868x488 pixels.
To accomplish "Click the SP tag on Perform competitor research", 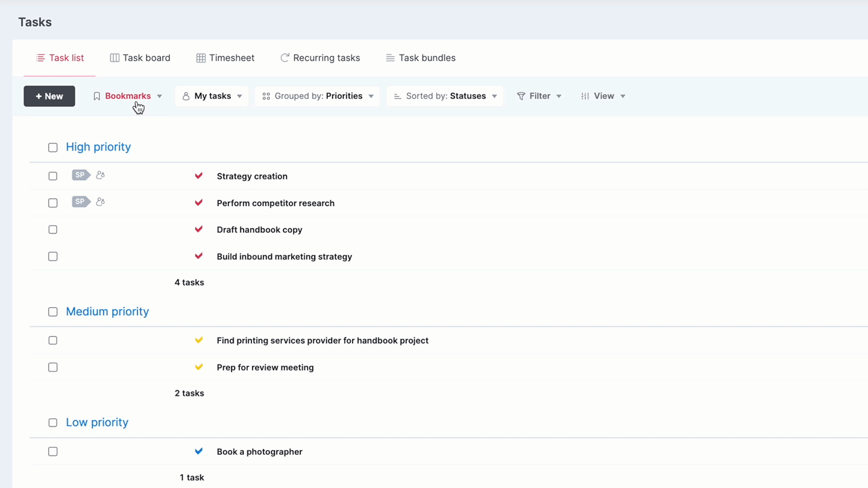I will (81, 202).
